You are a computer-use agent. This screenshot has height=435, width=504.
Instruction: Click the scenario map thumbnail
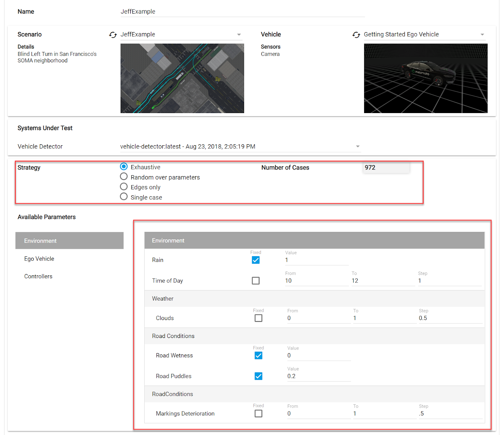182,78
